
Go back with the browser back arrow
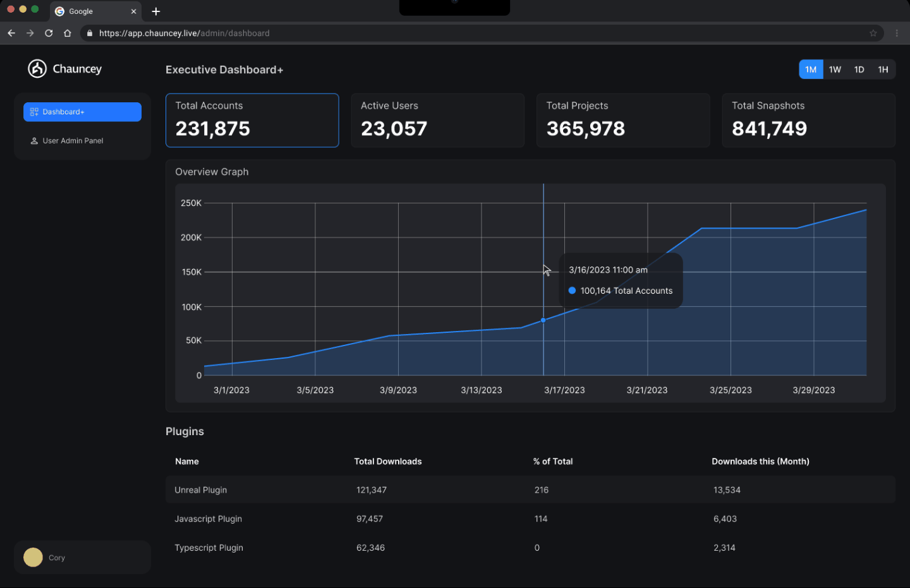(11, 33)
